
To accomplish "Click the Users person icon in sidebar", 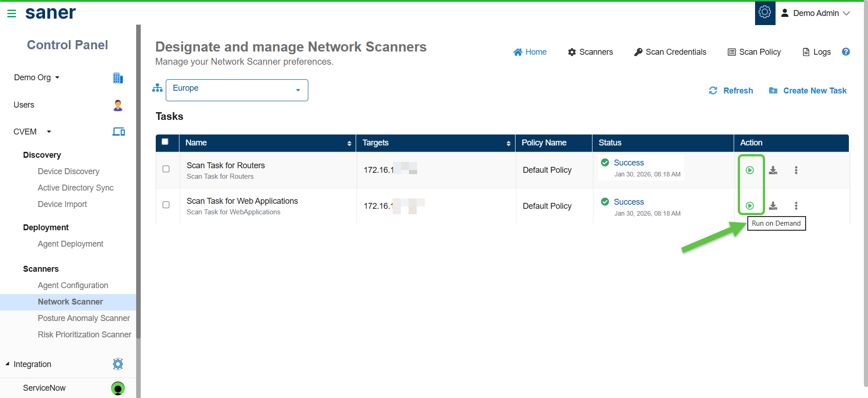I will click(x=118, y=105).
